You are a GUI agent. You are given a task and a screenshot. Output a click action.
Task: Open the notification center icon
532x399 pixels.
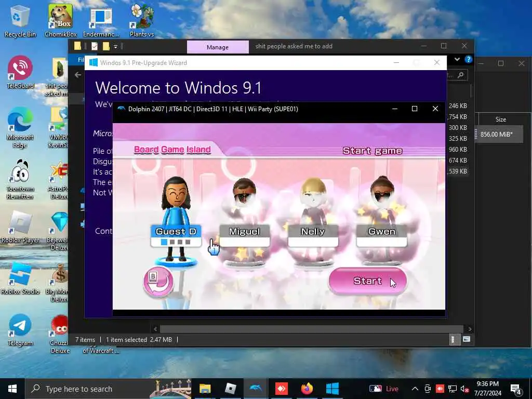pyautogui.click(x=516, y=389)
